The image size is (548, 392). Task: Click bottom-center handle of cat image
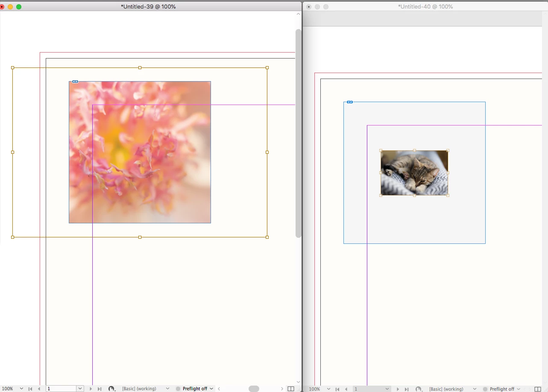pyautogui.click(x=414, y=195)
